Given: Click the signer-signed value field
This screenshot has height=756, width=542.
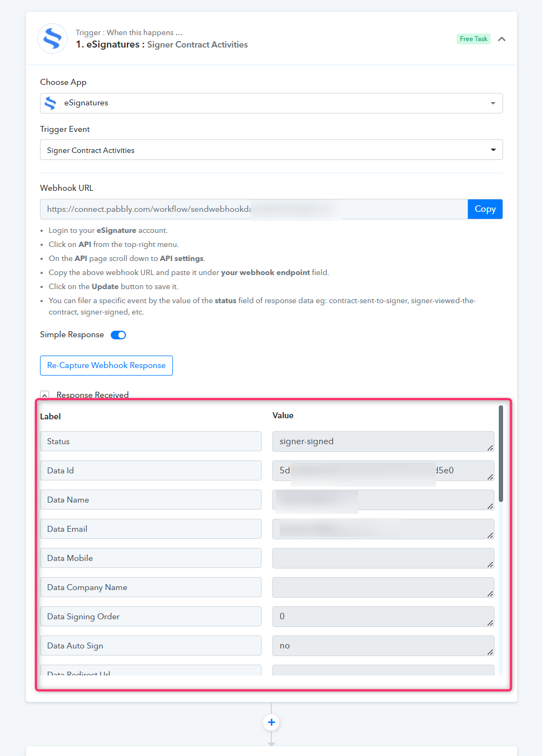Looking at the screenshot, I should (383, 441).
